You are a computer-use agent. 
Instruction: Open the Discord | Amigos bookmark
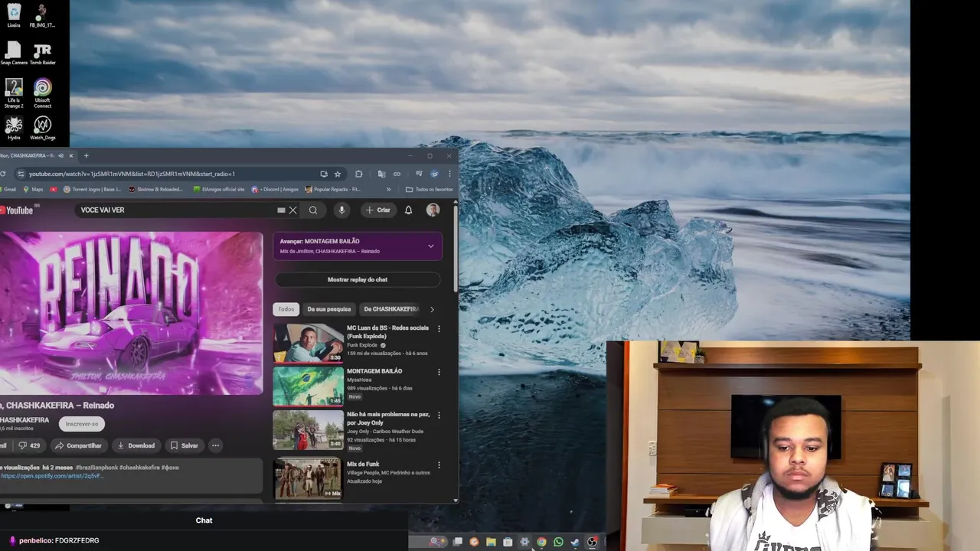tap(276, 189)
